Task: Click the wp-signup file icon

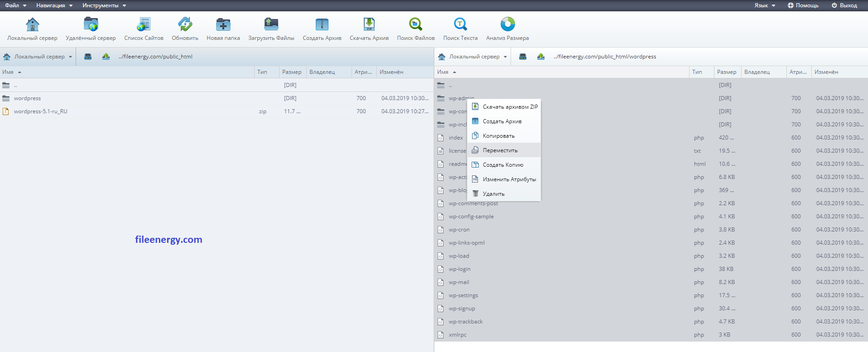Action: [x=441, y=309]
